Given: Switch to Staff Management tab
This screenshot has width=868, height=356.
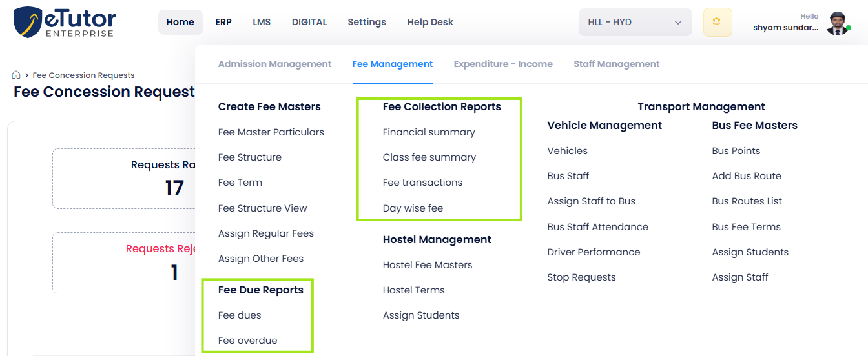Looking at the screenshot, I should tap(616, 64).
